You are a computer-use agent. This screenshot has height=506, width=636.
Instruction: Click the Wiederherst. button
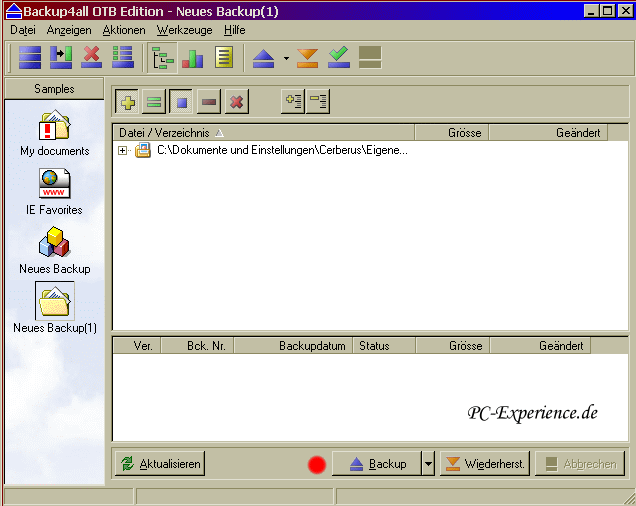point(485,463)
